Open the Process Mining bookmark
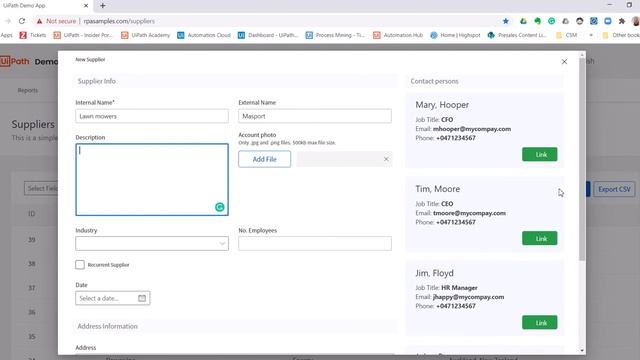640x360 pixels. pyautogui.click(x=335, y=35)
